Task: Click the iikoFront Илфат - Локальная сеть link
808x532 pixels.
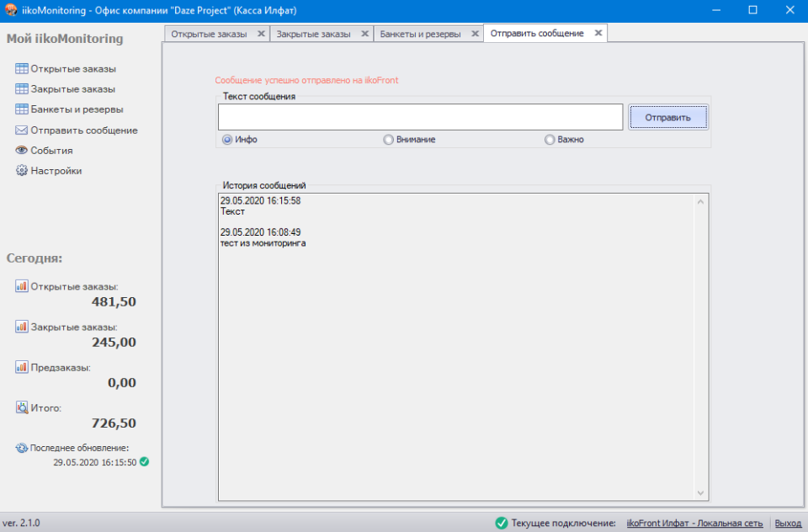Action: 694,524
